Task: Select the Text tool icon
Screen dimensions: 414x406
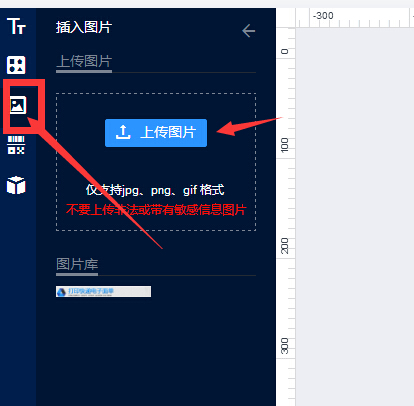Action: point(16,26)
